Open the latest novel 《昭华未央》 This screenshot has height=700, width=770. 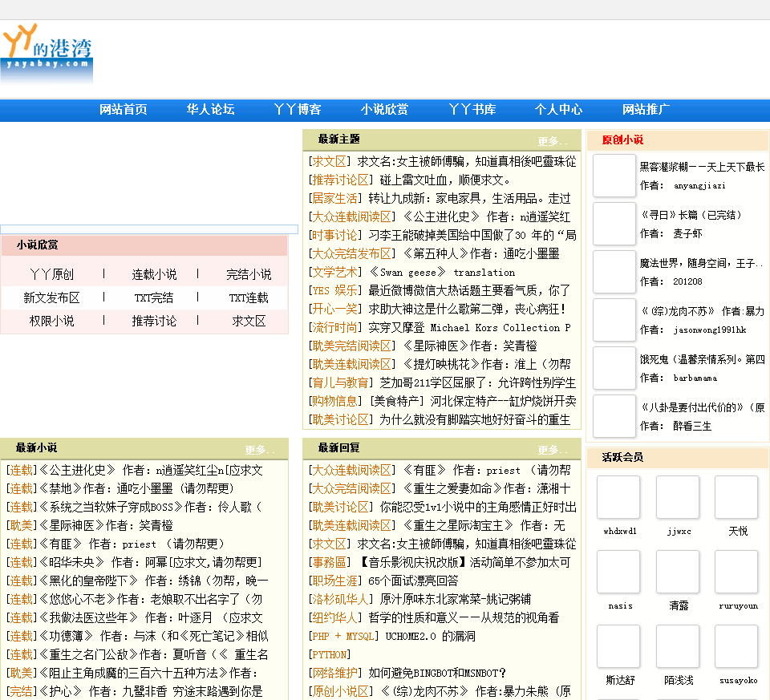coord(151,563)
